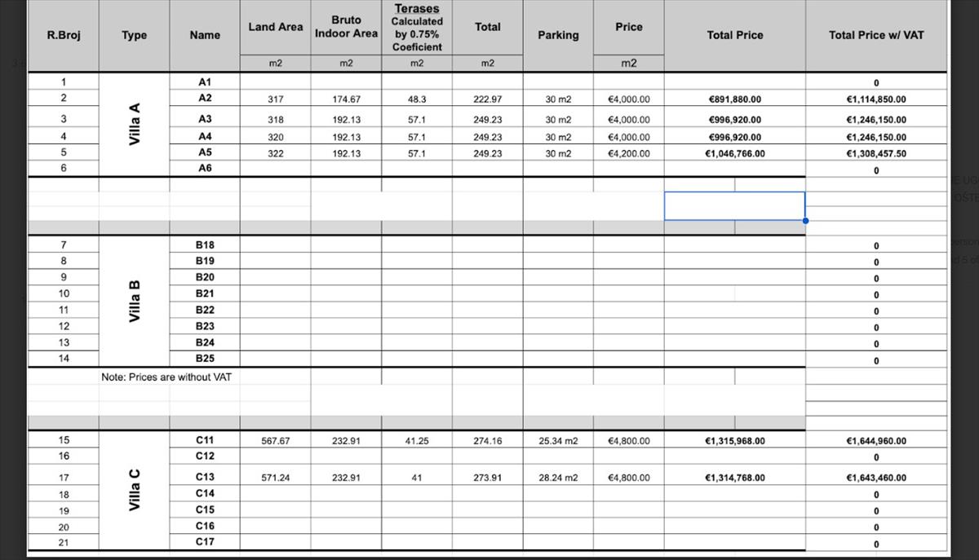Select the 25.34 m2 parking cell

coord(558,441)
